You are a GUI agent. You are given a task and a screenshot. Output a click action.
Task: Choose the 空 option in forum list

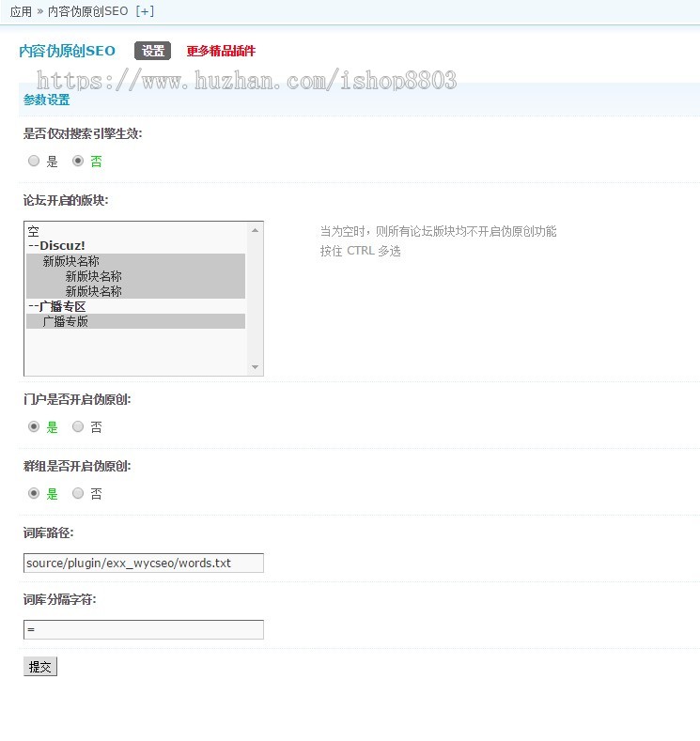[135, 231]
